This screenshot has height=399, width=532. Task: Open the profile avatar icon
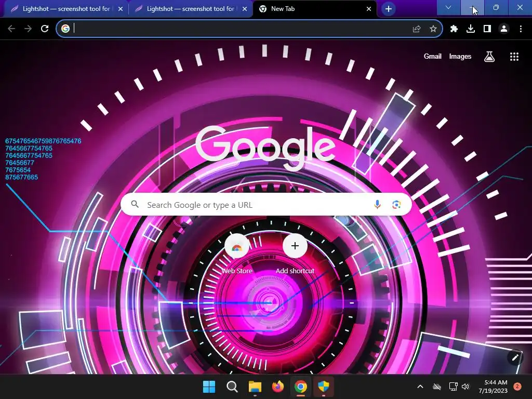pos(504,29)
